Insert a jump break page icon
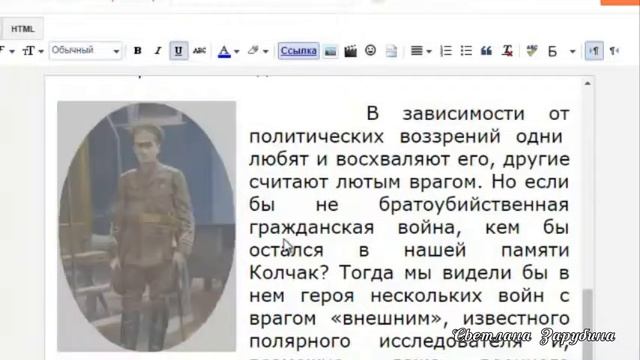Viewport: 640px width, 360px height. (x=391, y=51)
